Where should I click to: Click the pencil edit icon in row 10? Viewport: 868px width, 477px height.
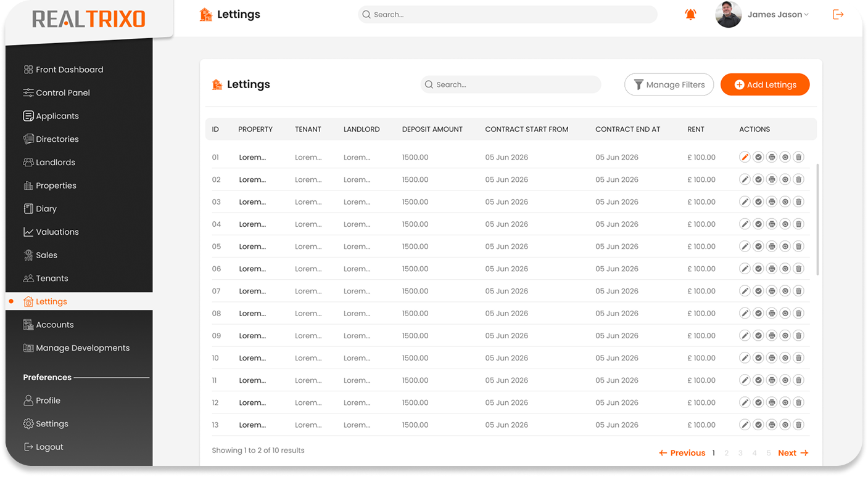(745, 358)
